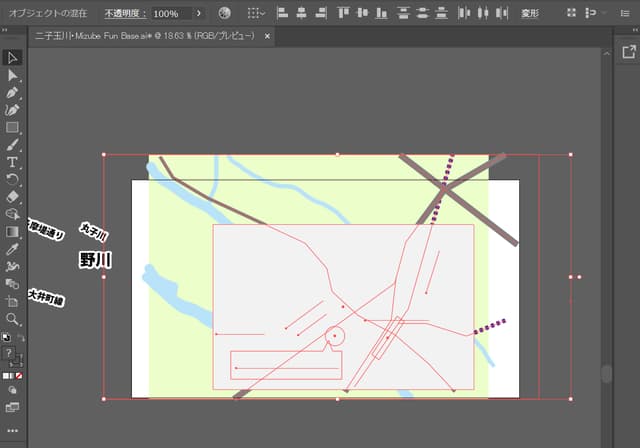The width and height of the screenshot is (640, 448).
Task: Change the screen mode
Action: 12,407
